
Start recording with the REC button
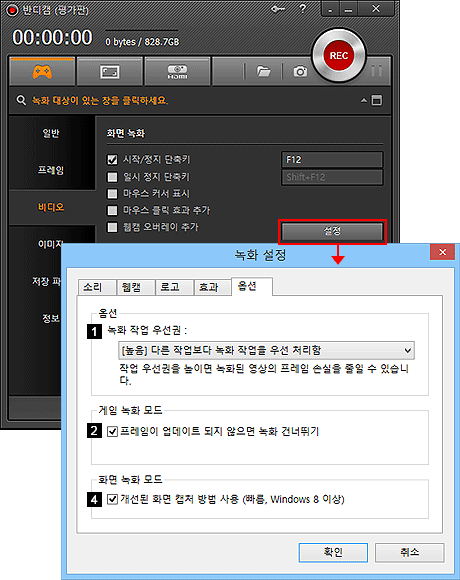click(x=339, y=55)
